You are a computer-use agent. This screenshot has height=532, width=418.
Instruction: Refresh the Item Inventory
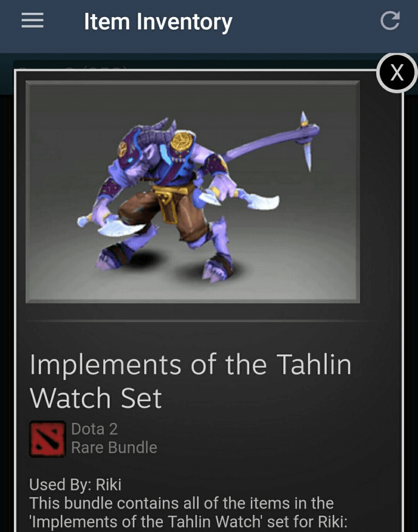click(x=390, y=21)
